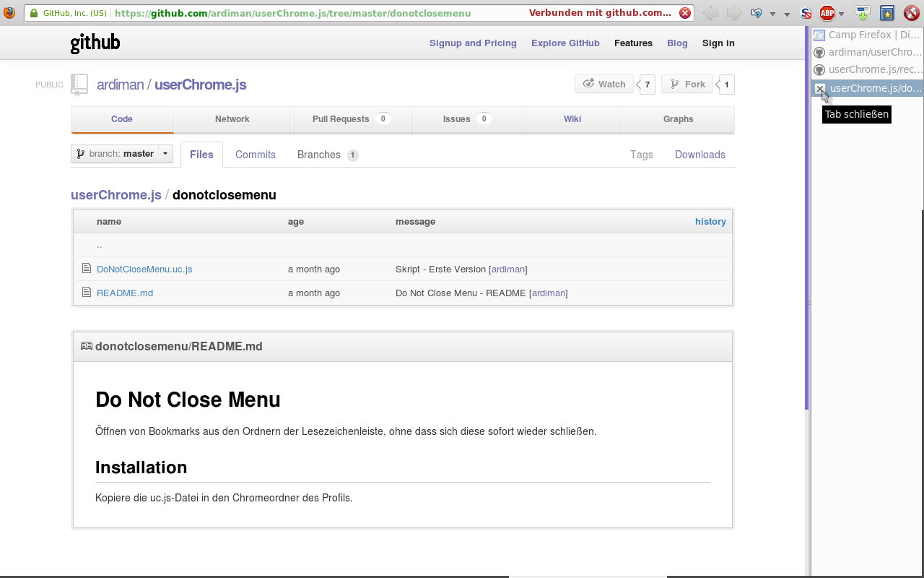This screenshot has height=578, width=924.
Task: Click the red crossed-out globe toolbar icon
Action: 911,13
